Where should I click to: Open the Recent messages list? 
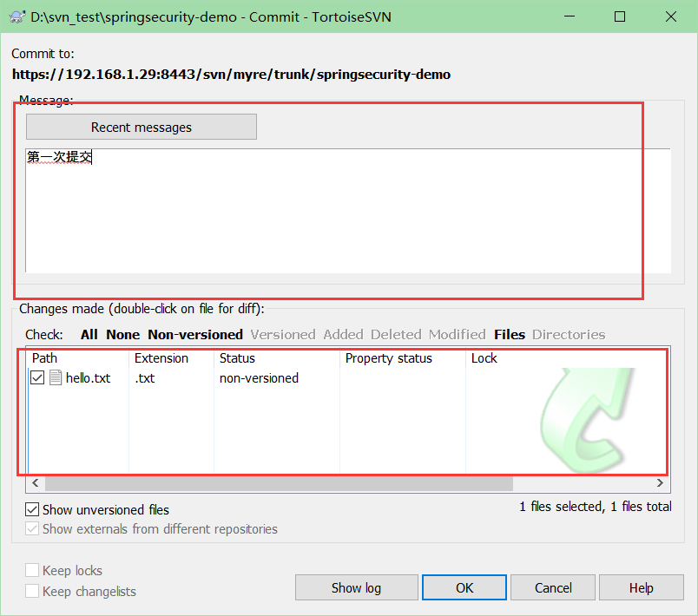(x=142, y=127)
